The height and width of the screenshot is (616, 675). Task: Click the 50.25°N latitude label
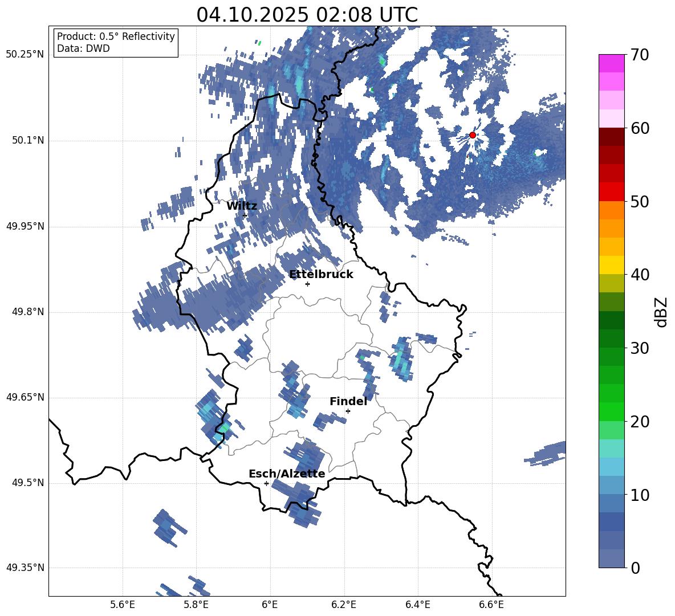coord(25,55)
